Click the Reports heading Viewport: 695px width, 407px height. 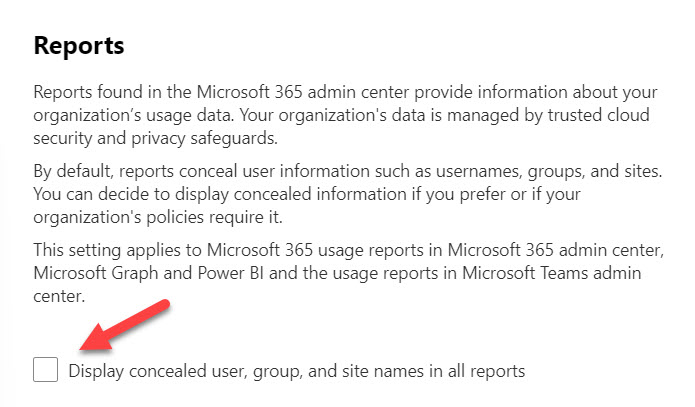[79, 46]
